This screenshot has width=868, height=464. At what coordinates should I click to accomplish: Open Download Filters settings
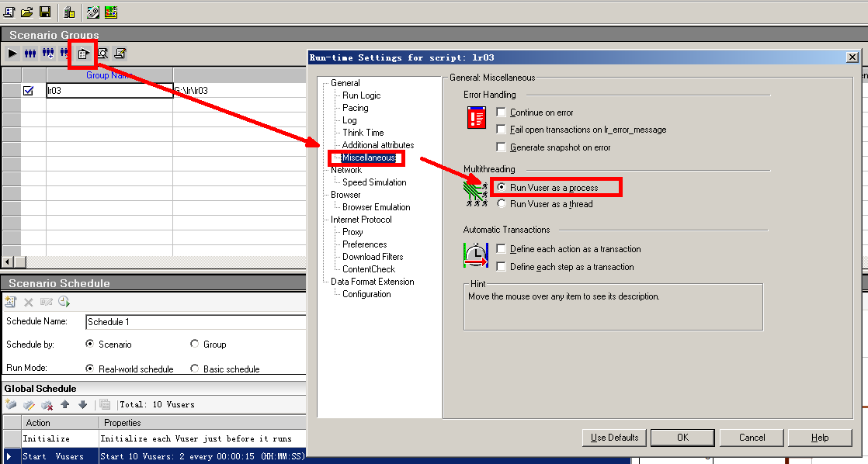pyautogui.click(x=373, y=257)
